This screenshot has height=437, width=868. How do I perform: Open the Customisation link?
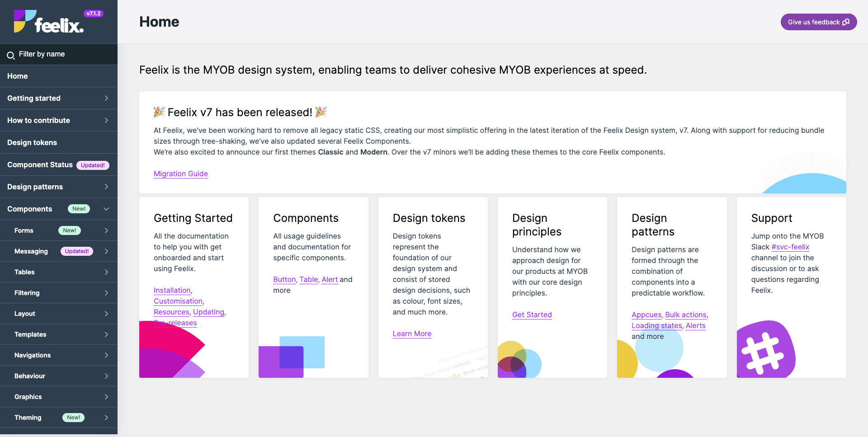click(x=178, y=301)
